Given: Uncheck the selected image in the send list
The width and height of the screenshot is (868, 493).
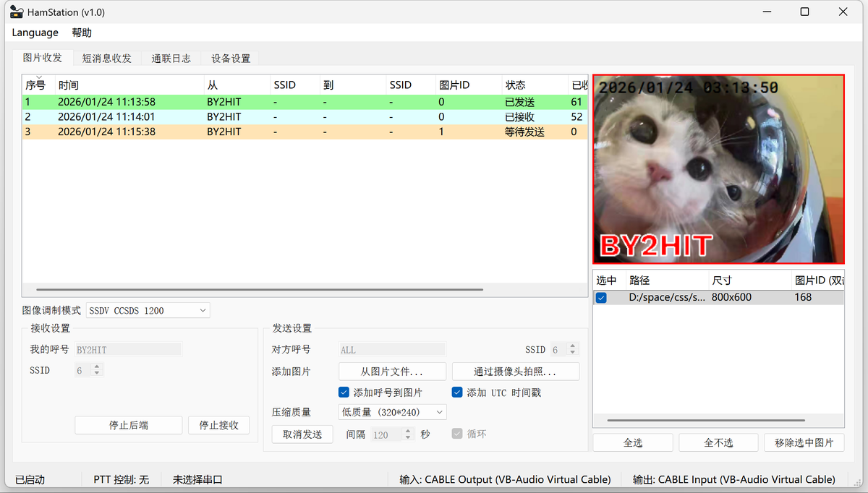Looking at the screenshot, I should point(601,296).
